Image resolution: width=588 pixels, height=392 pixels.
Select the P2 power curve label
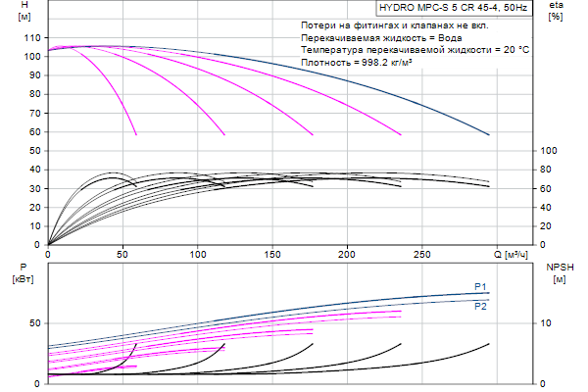[x=480, y=306]
